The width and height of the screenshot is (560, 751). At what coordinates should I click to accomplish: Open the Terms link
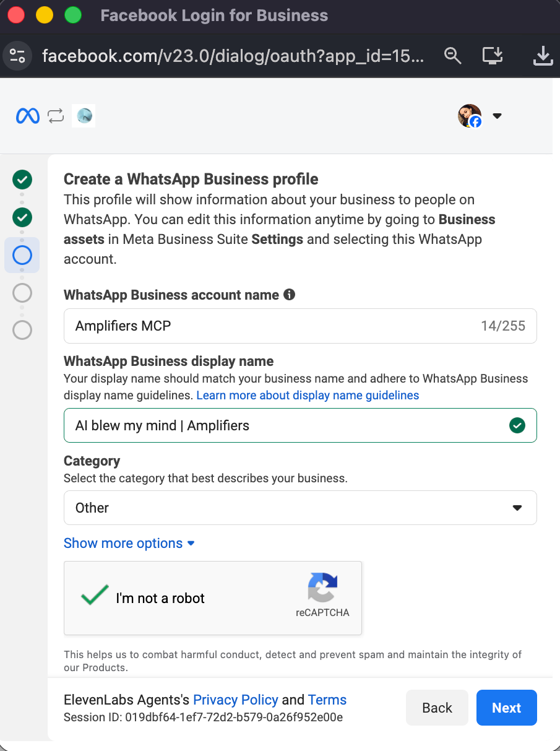(327, 700)
